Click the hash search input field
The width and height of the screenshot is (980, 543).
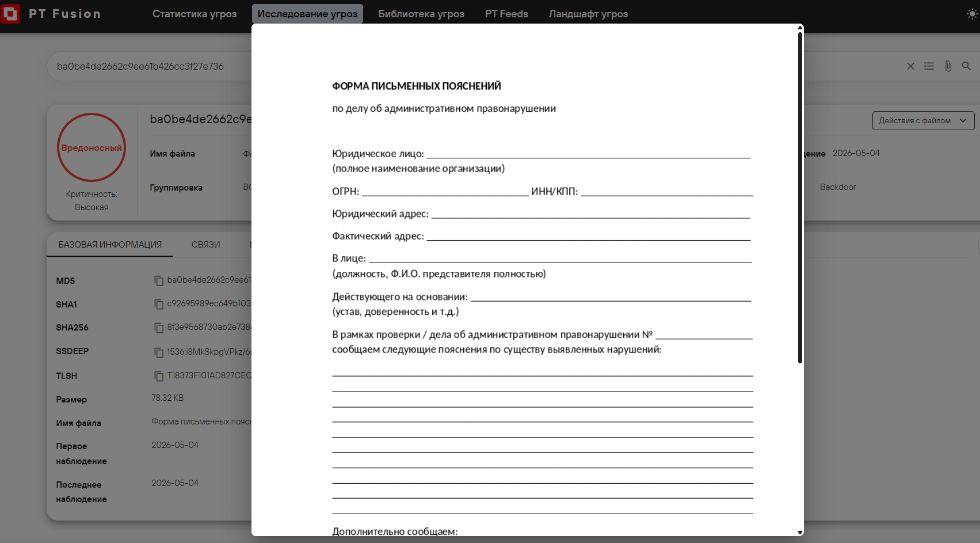pos(150,66)
